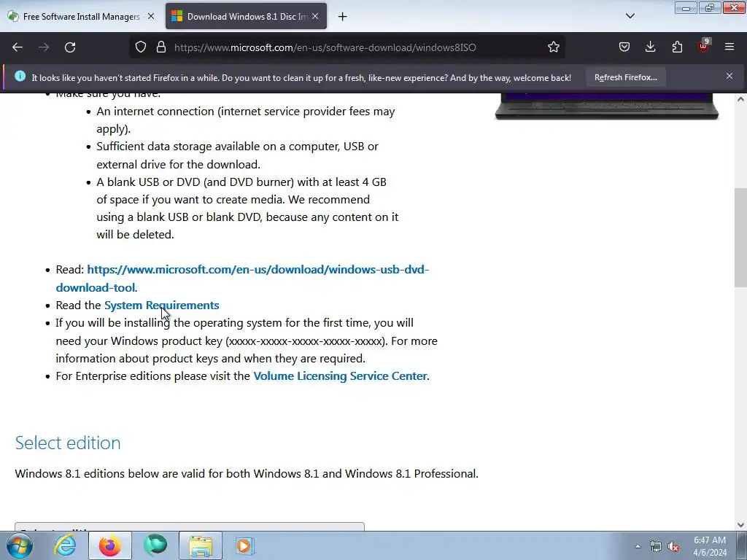Select the Download Windows 8.1 Disc Image tab
747x560 pixels.
(246, 17)
